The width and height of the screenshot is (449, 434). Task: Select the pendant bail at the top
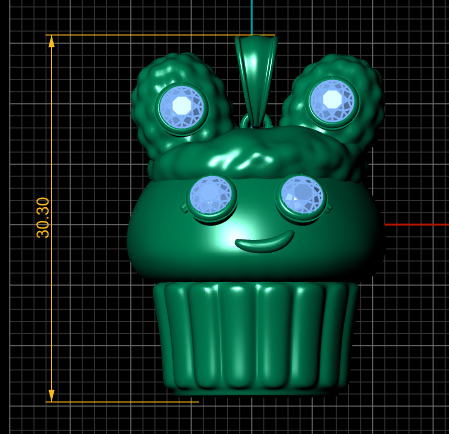coord(256,80)
